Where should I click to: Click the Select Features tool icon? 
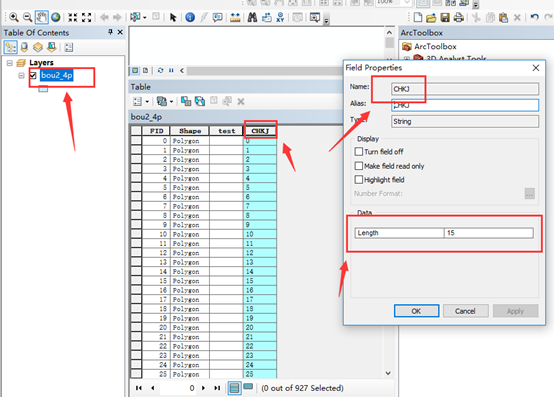coord(135,17)
